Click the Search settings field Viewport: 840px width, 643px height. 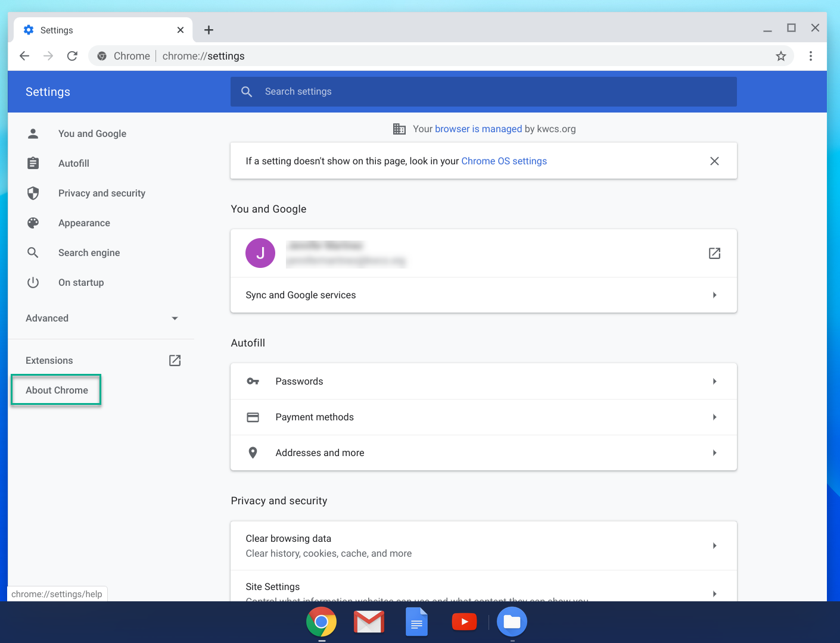pos(483,92)
